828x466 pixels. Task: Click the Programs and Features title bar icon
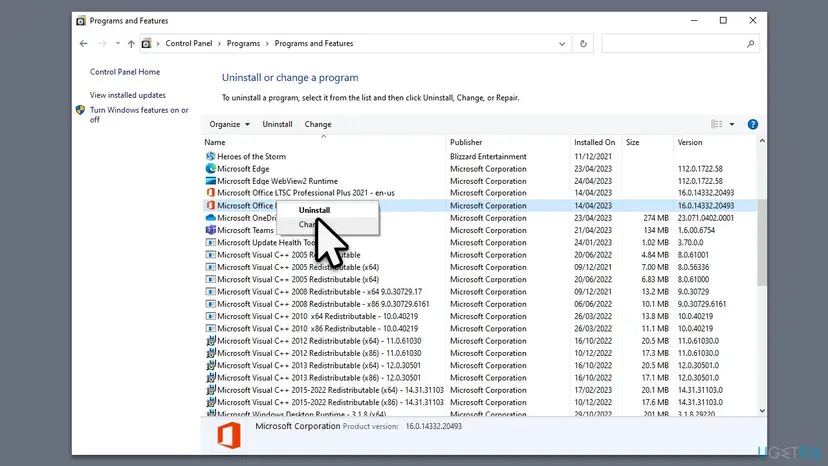[81, 21]
